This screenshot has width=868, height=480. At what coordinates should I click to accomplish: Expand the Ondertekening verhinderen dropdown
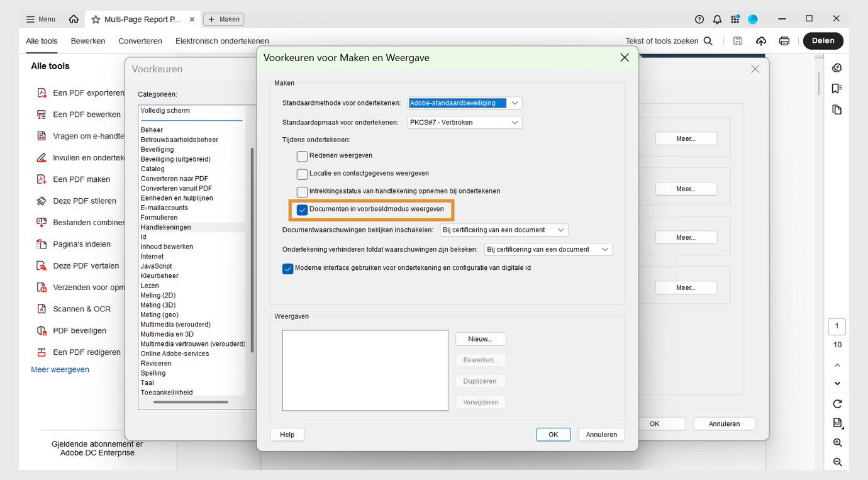click(548, 250)
